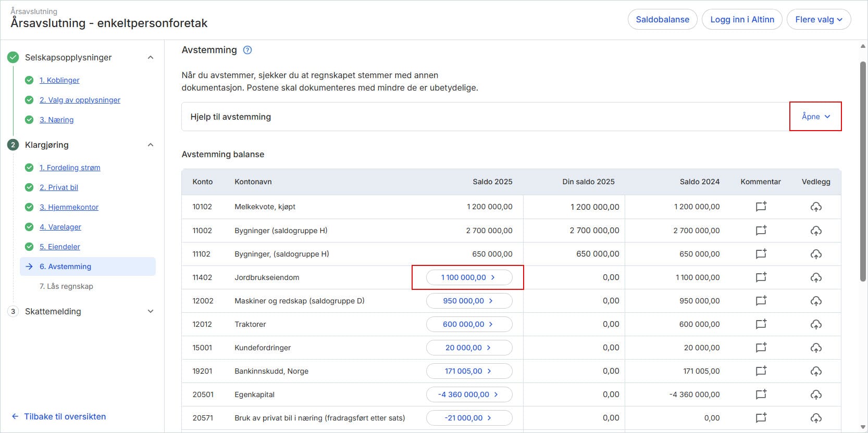Upload attachment for Melkekvote, kjøpt row
Viewport: 868px width, 433px height.
816,207
